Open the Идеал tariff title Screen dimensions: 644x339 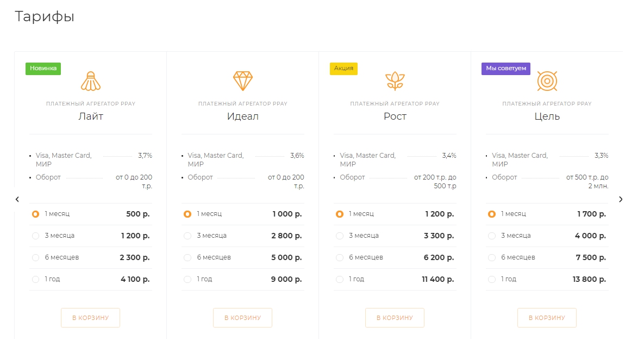(x=243, y=116)
